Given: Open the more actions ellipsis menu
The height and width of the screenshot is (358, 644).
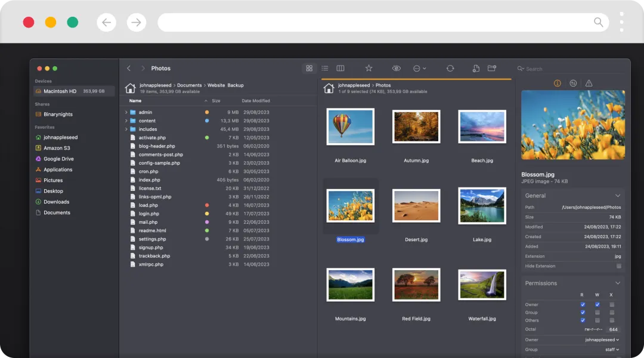Looking at the screenshot, I should pyautogui.click(x=419, y=68).
